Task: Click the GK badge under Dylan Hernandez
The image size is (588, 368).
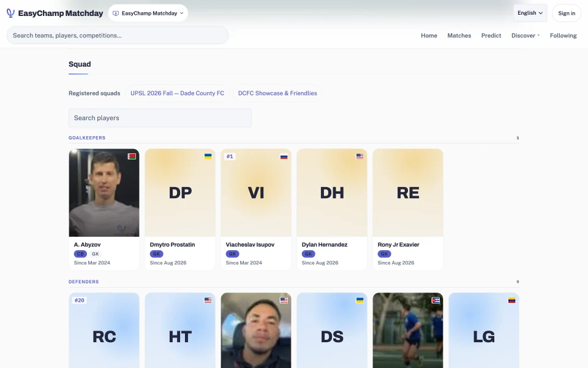Action: click(308, 254)
